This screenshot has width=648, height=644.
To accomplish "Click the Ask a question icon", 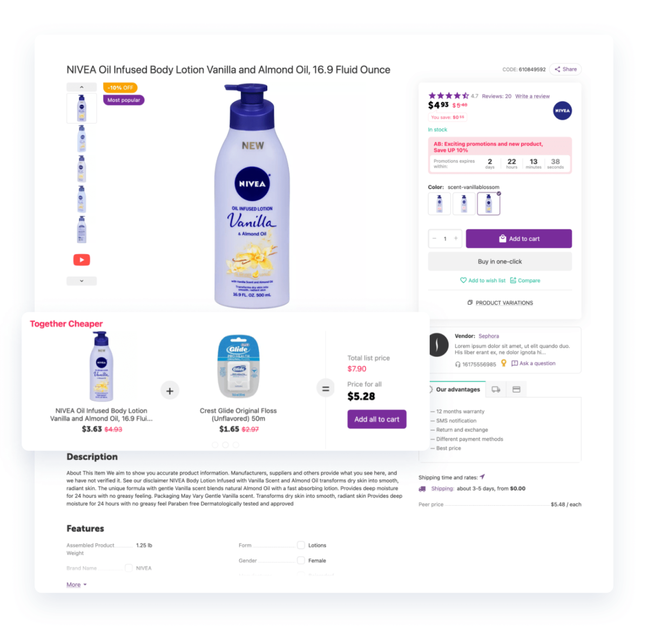I will pyautogui.click(x=515, y=364).
